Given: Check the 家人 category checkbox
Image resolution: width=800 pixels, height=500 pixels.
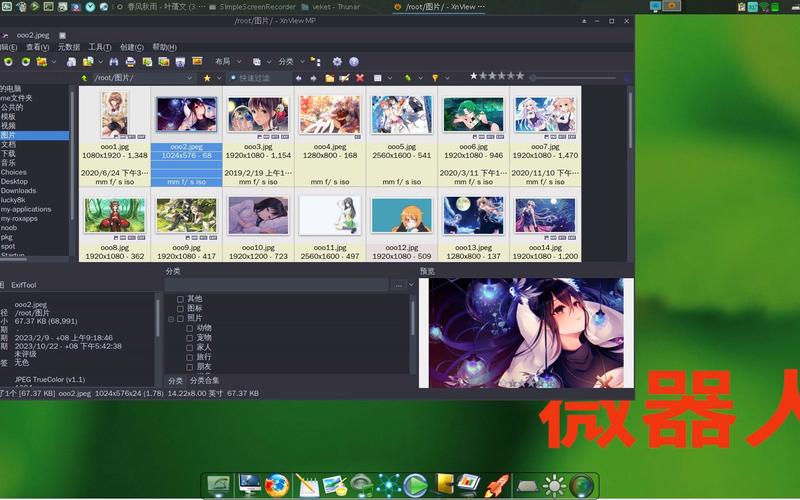Looking at the screenshot, I should click(189, 347).
